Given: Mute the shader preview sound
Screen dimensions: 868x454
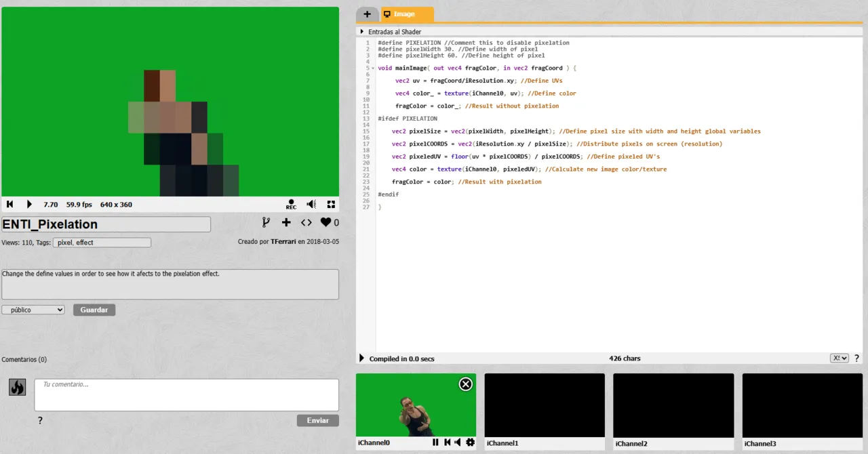Looking at the screenshot, I should click(x=311, y=204).
